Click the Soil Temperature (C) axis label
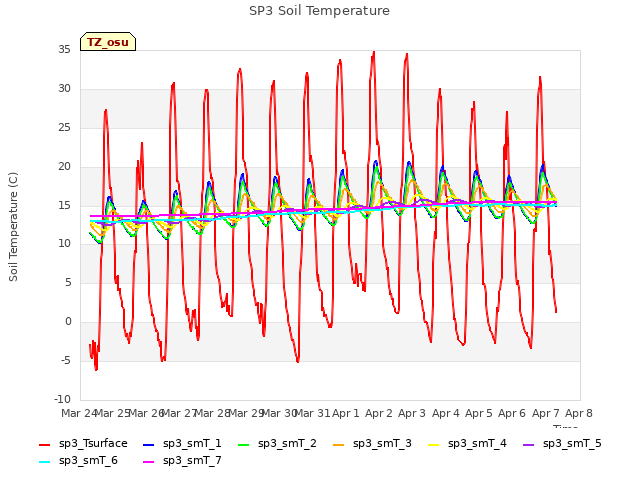Screen dimensions: 640x480 13,227
